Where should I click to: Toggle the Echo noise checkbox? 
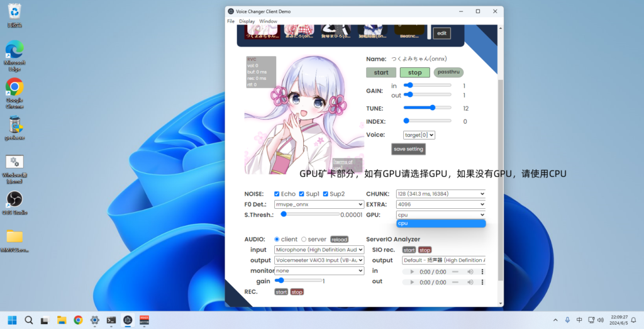pos(277,194)
